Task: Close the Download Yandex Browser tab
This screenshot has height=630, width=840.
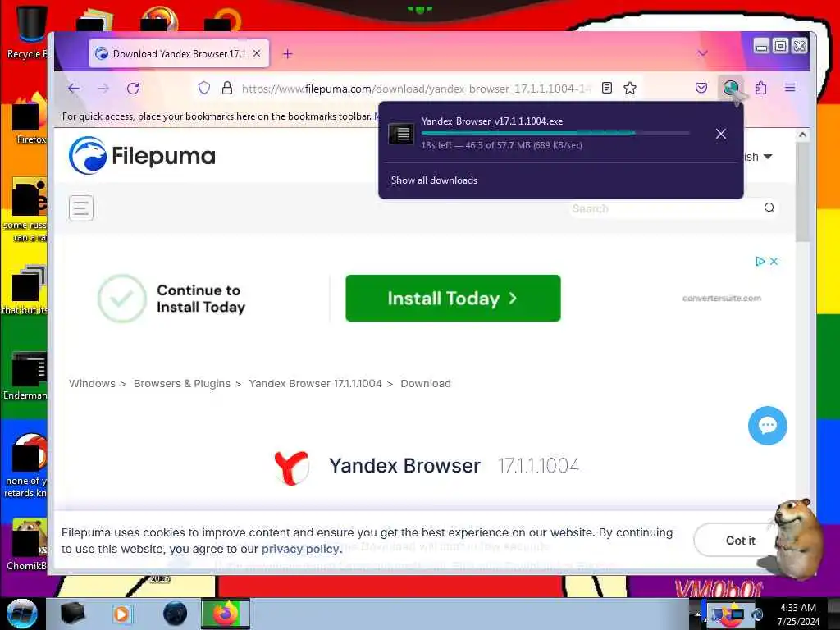Action: pyautogui.click(x=257, y=53)
